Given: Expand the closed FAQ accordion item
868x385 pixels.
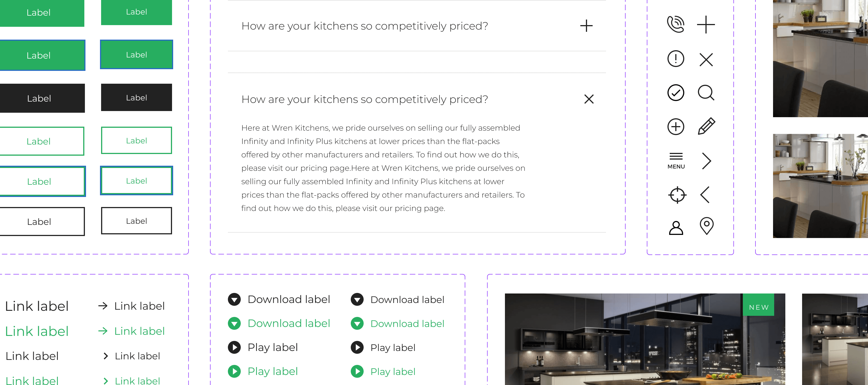Looking at the screenshot, I should click(586, 25).
